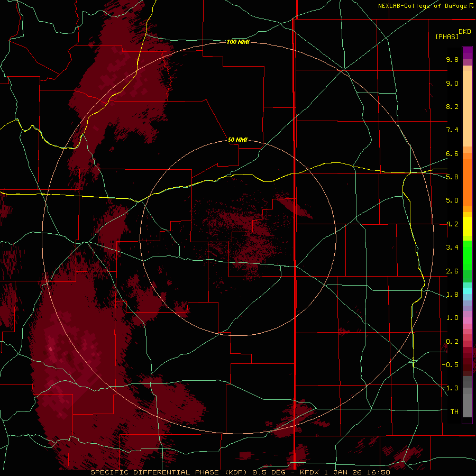Click the -0.5 scale value
The width and height of the screenshot is (476, 476).
tap(450, 365)
